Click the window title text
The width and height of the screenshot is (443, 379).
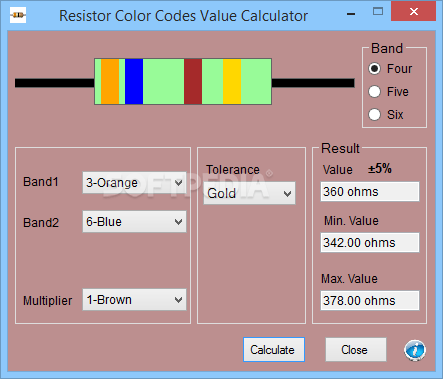(183, 16)
